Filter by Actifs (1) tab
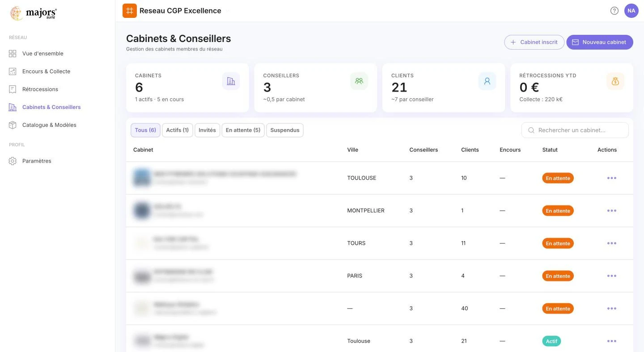Viewport: 644px width, 352px height. pyautogui.click(x=178, y=130)
